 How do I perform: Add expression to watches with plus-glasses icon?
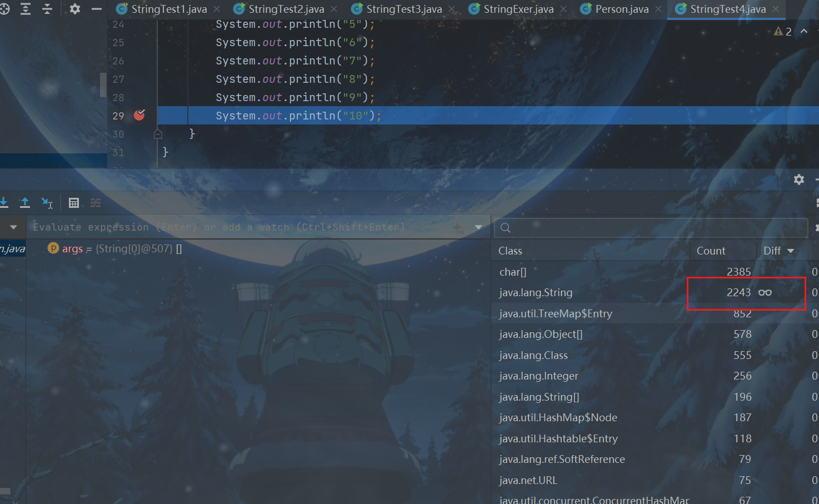[458, 228]
